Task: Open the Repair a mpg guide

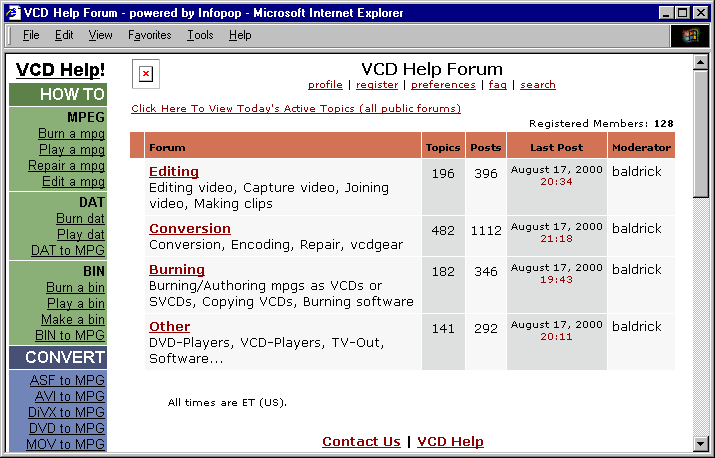Action: pyautogui.click(x=67, y=165)
